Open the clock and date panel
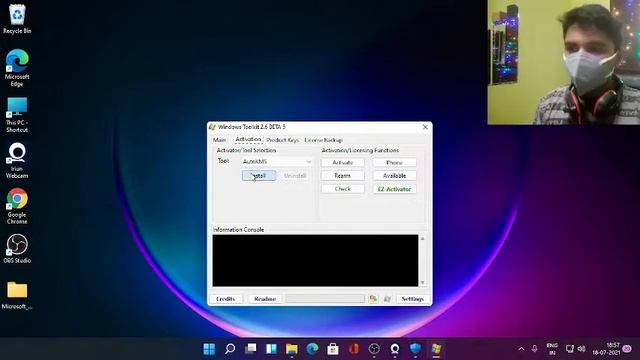Screen dimensions: 640x360 (x=606, y=349)
